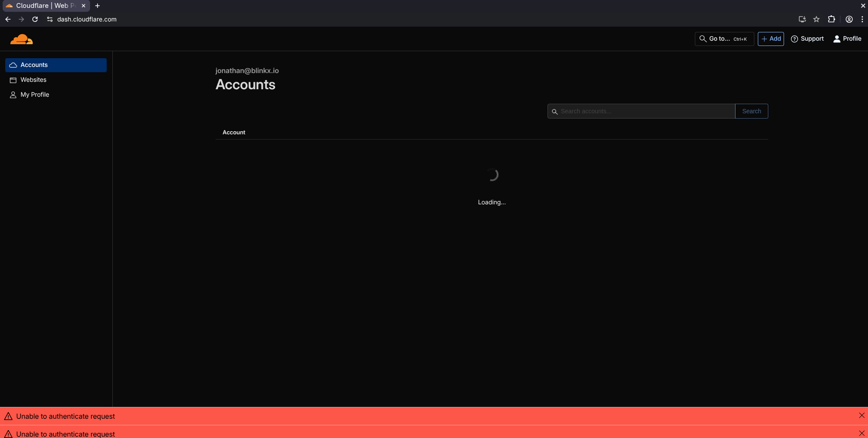Click the jonathan@blinkx.io email text
868x438 pixels.
tap(247, 71)
